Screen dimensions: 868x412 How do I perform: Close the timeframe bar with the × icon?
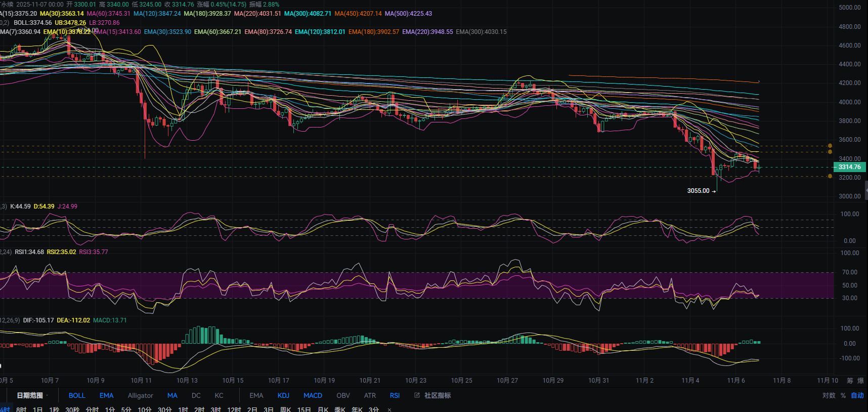[x=389, y=409]
